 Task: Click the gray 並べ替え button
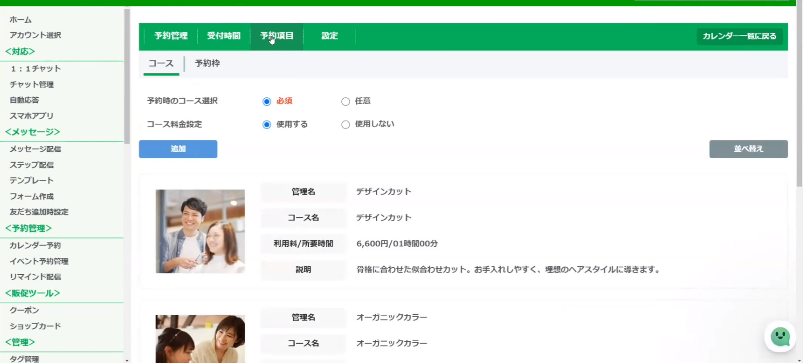pos(748,149)
